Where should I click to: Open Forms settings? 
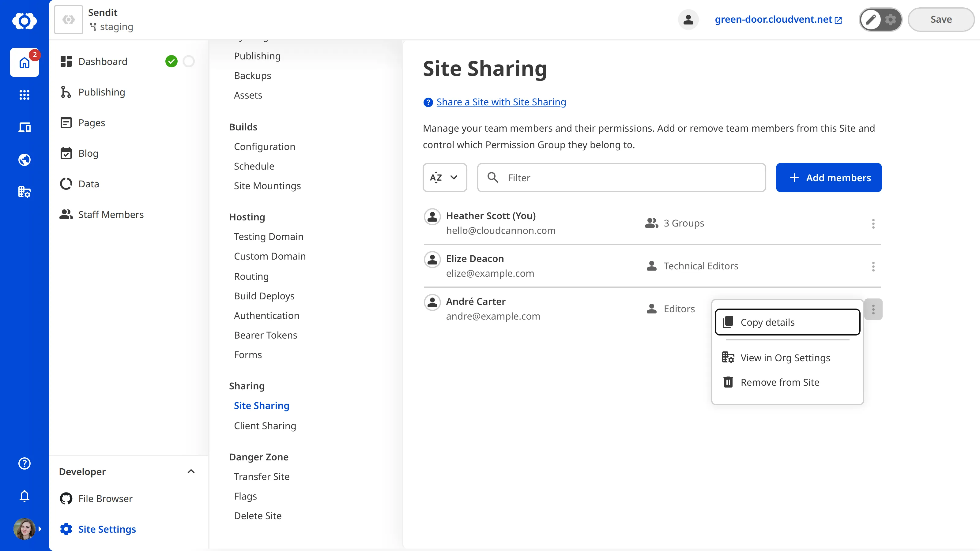tap(248, 355)
